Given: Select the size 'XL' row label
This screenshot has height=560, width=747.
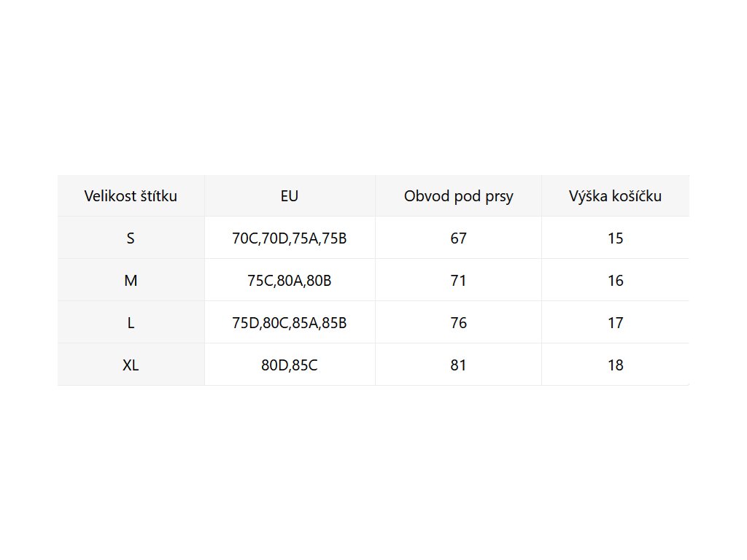Looking at the screenshot, I should pyautogui.click(x=131, y=365).
